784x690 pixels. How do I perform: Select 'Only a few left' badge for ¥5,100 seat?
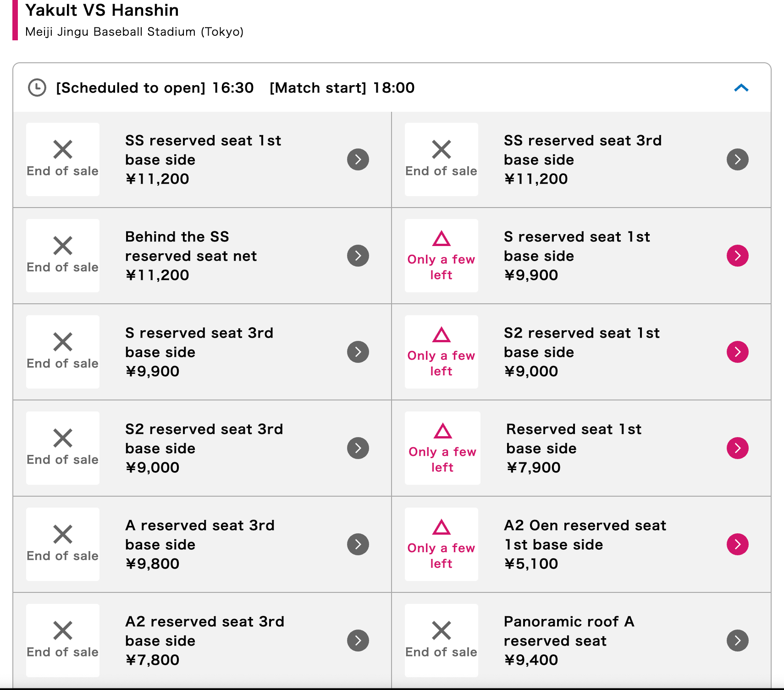pos(441,544)
